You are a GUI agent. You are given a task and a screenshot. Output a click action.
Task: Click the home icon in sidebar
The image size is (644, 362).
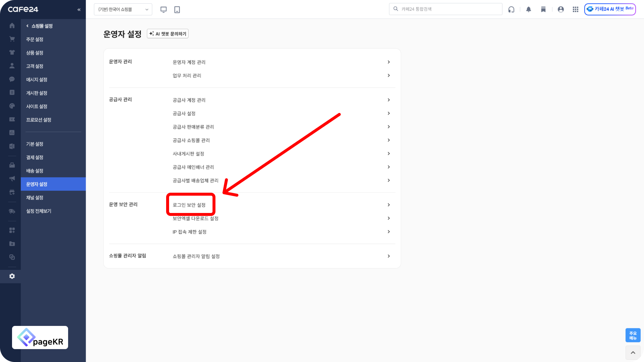(x=12, y=26)
